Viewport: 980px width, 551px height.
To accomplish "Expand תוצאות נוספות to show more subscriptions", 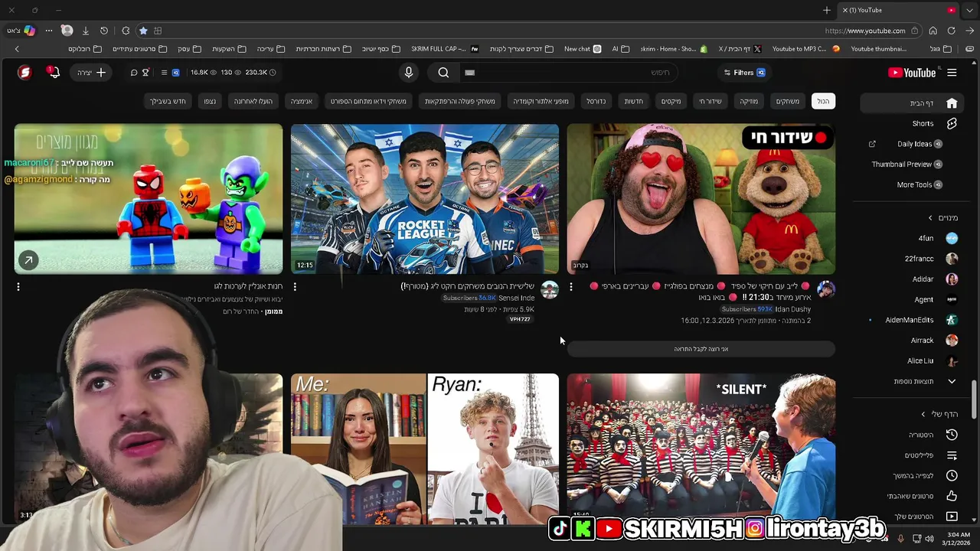I will coord(911,381).
